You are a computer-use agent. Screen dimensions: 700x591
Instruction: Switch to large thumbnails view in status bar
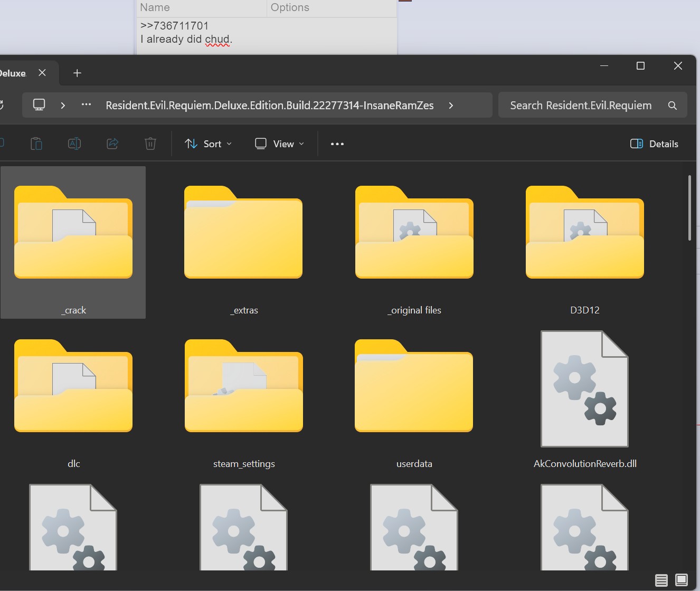(682, 580)
